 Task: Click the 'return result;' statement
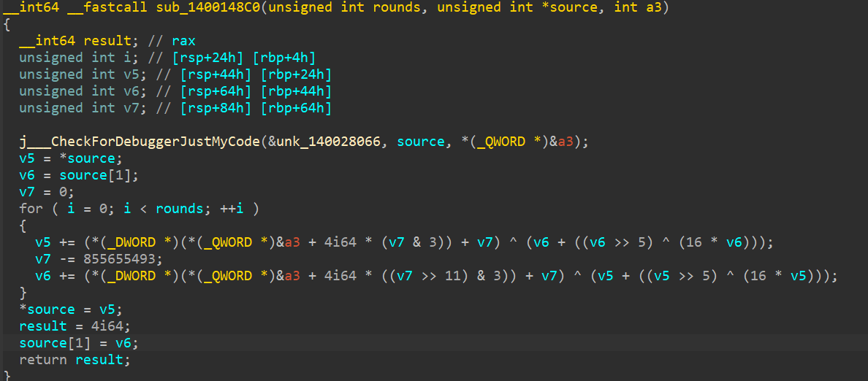pos(75,360)
